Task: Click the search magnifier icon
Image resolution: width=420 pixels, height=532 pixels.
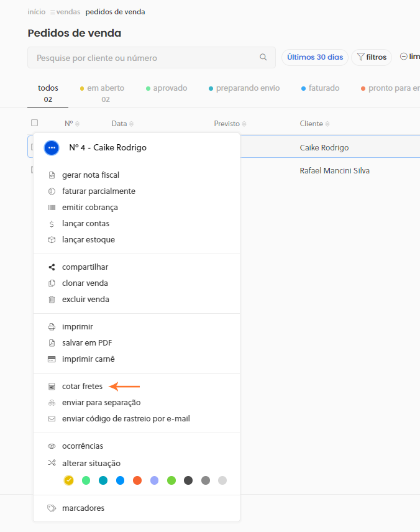Action: 263,58
